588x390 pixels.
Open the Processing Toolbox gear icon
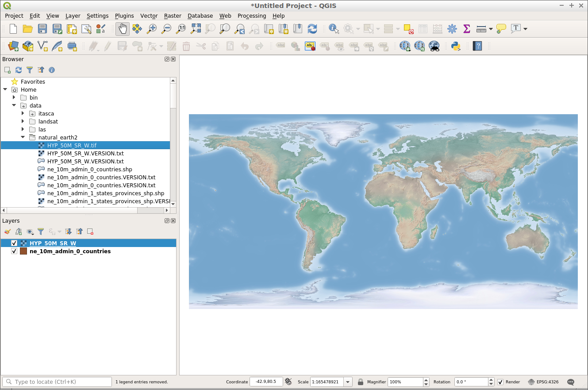point(452,29)
